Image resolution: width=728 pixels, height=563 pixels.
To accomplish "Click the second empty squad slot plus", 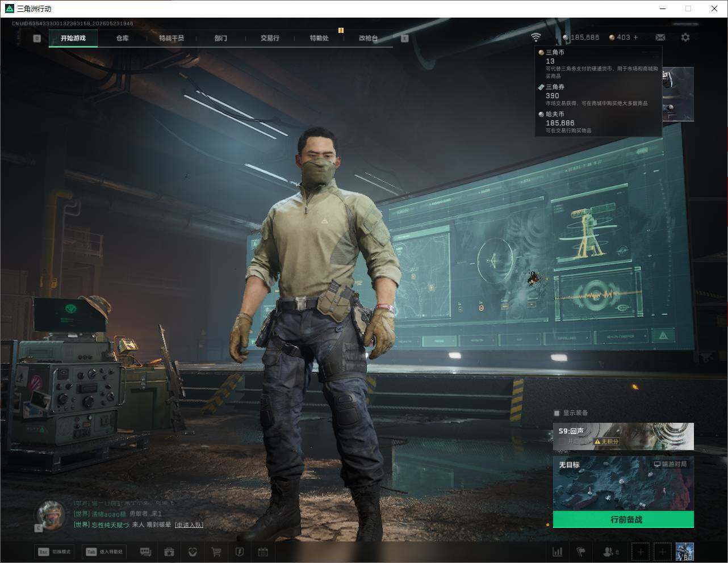I will coord(662,552).
